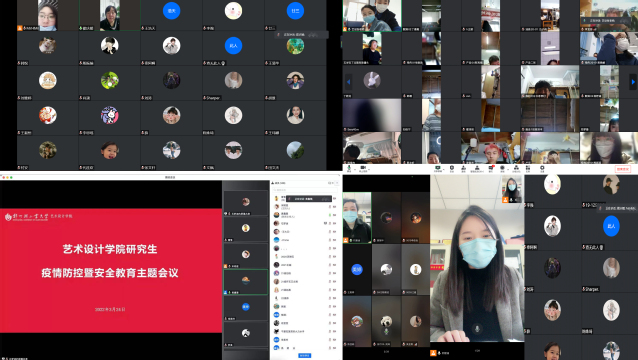The image size is (638, 360).
Task: Click the red End Meeting button
Action: pos(623,168)
